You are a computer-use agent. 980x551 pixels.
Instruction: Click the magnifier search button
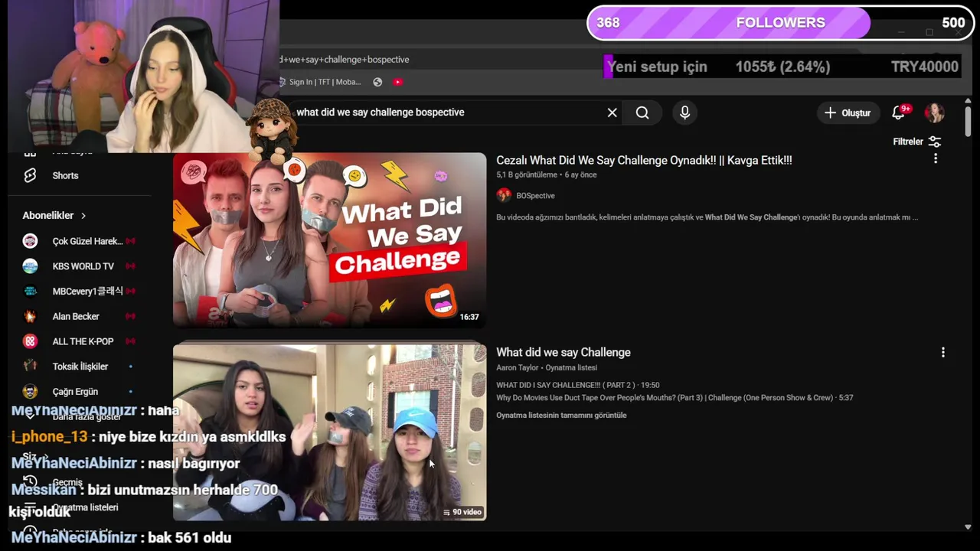coord(642,112)
